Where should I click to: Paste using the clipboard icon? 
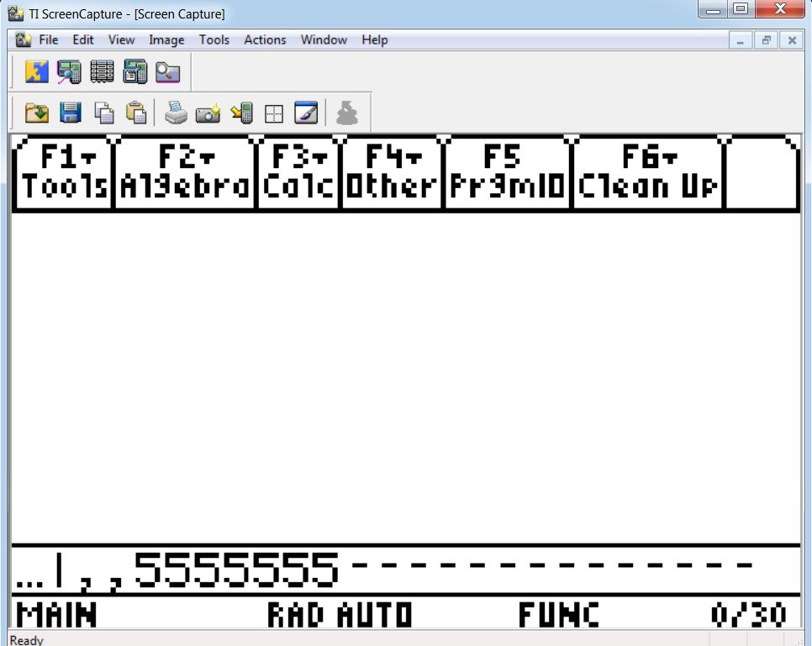coord(136,113)
